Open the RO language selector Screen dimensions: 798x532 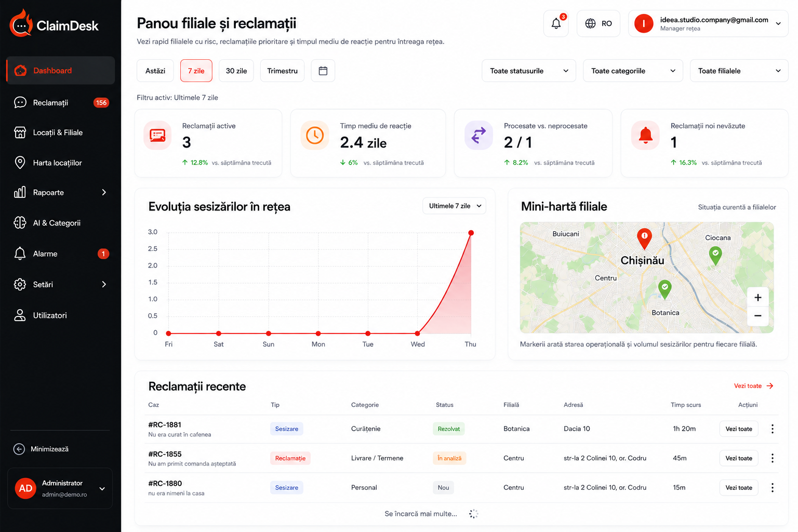click(598, 23)
